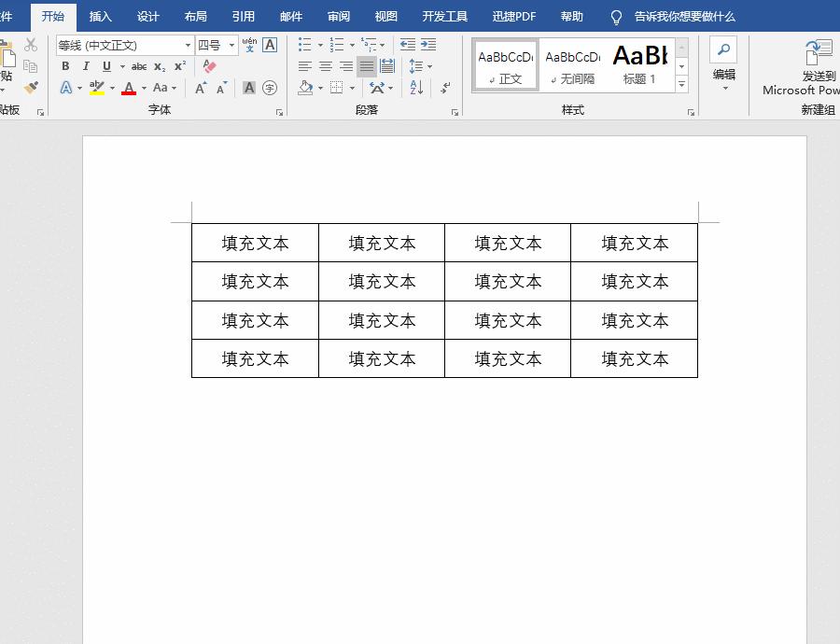Expand the font color dropdown arrow
This screenshot has height=644, width=840.
(x=143, y=88)
